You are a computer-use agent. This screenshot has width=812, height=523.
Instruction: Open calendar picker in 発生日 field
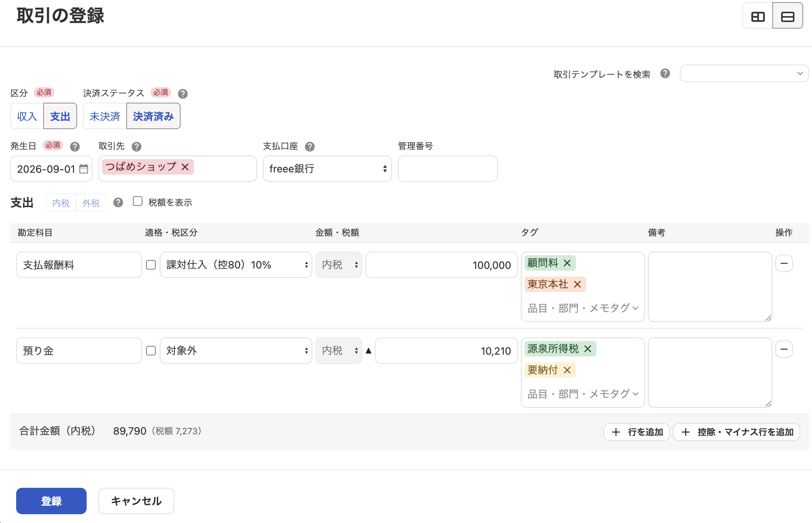click(x=84, y=169)
